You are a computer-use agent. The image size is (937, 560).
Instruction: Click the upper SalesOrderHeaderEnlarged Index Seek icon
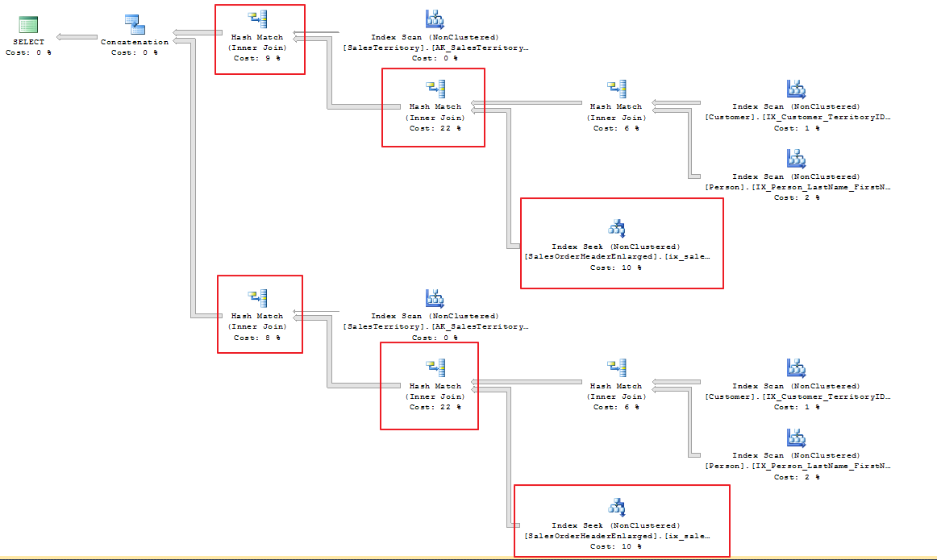[616, 229]
